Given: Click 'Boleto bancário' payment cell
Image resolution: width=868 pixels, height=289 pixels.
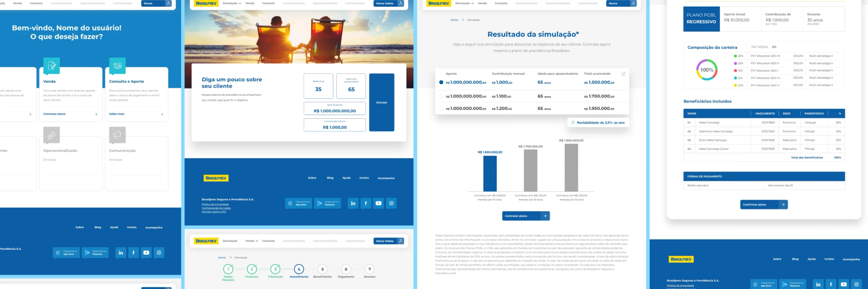Looking at the screenshot, I should (723, 185).
